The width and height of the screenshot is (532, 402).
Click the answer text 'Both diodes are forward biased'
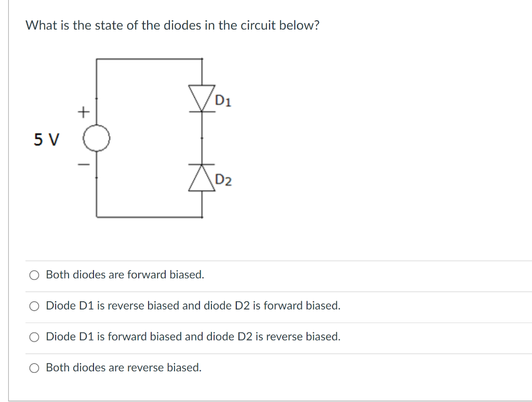[x=125, y=275]
